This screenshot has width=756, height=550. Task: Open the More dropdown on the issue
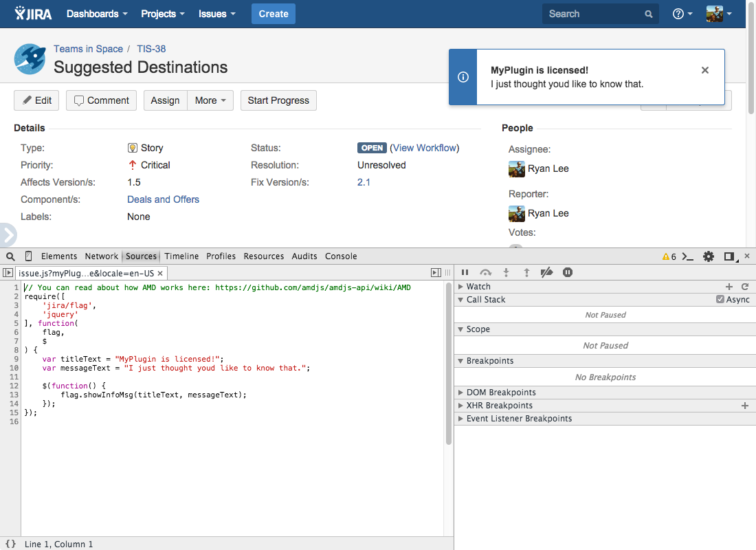(x=210, y=100)
